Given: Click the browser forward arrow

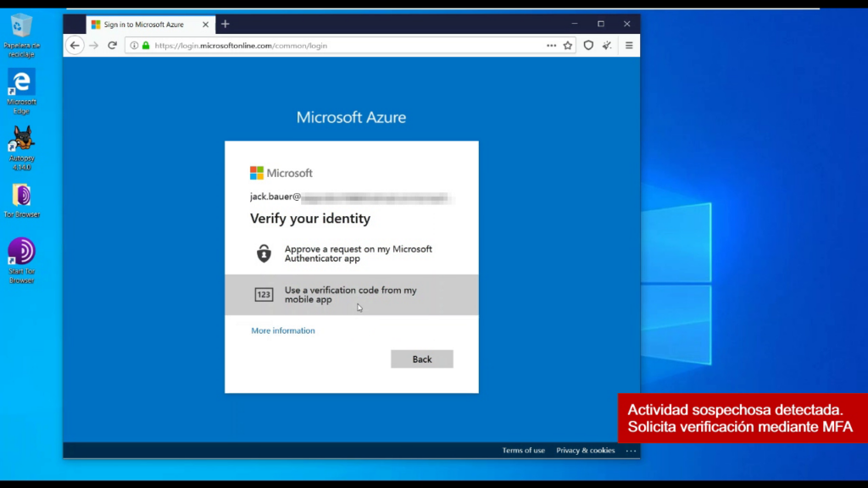Looking at the screenshot, I should [93, 46].
